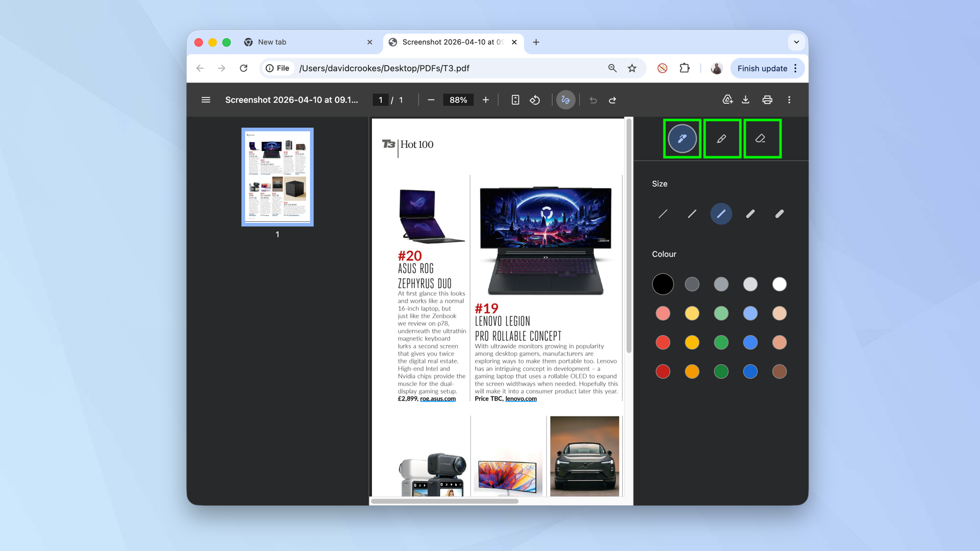
Task: Click the rog.asus.com link
Action: pos(437,399)
